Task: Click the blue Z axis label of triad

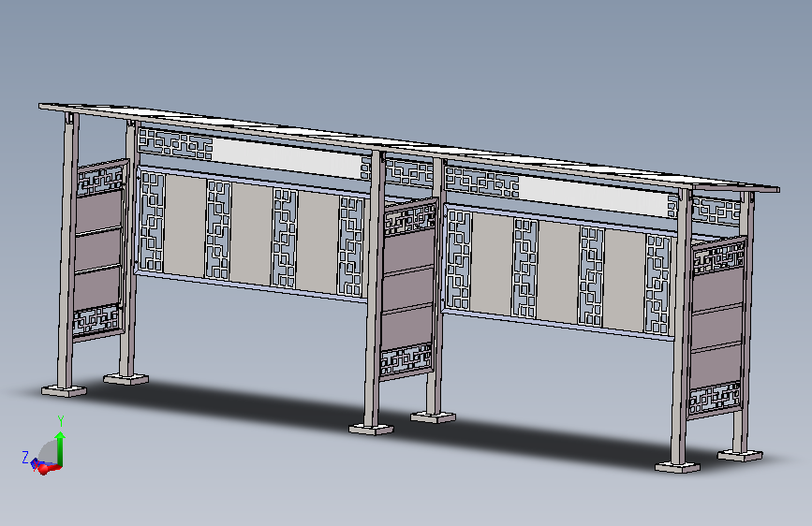Action: point(25,457)
